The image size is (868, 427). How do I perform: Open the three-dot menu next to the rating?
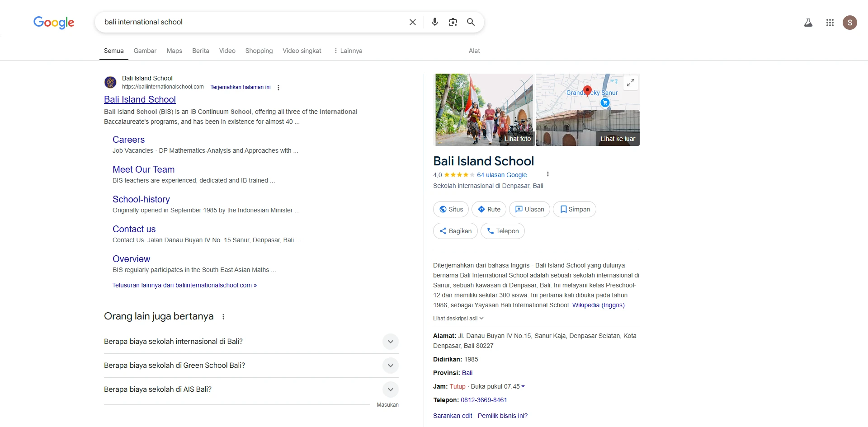(x=547, y=174)
